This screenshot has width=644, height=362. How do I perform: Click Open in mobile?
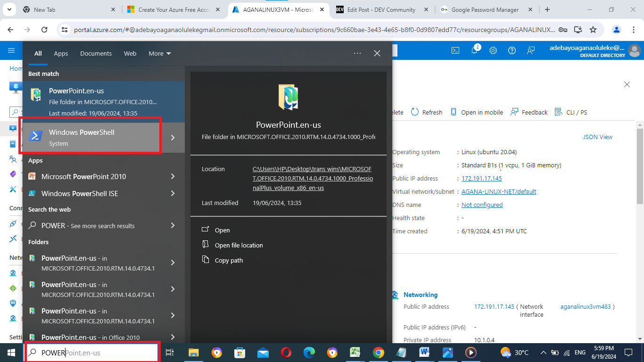(x=477, y=112)
